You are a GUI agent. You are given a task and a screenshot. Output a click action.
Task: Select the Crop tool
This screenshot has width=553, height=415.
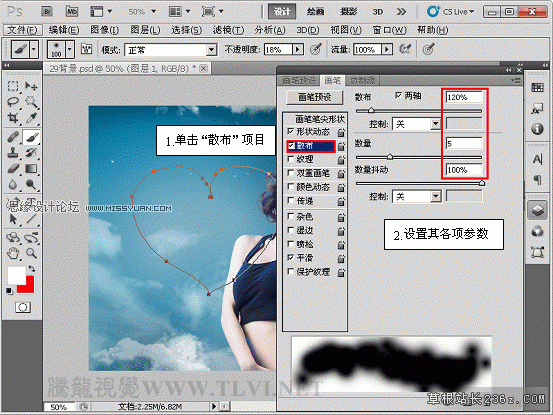13,117
